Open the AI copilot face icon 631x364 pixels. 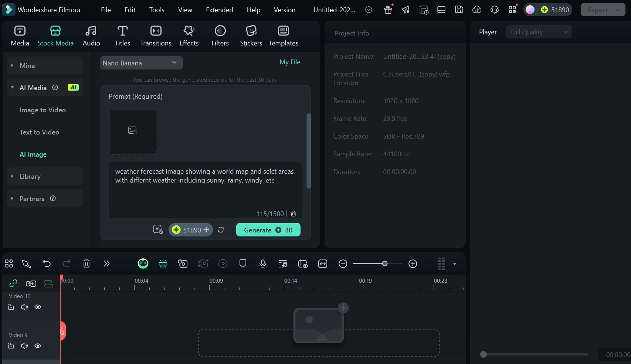coord(143,263)
